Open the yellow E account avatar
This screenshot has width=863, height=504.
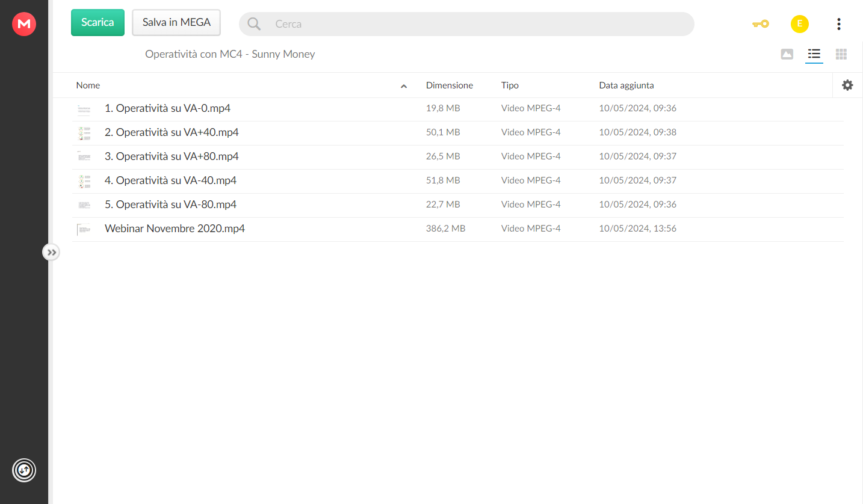pos(799,24)
